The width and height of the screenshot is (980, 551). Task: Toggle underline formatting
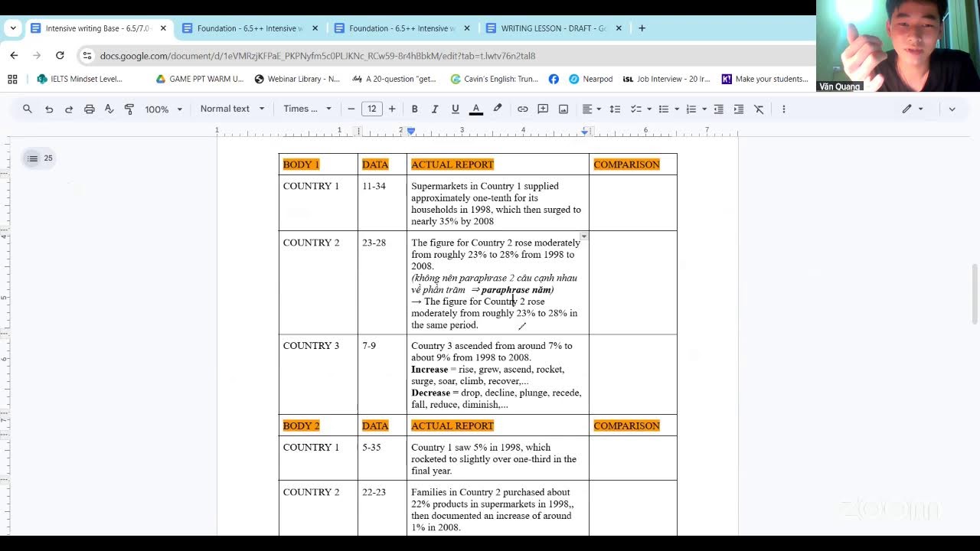pos(455,109)
